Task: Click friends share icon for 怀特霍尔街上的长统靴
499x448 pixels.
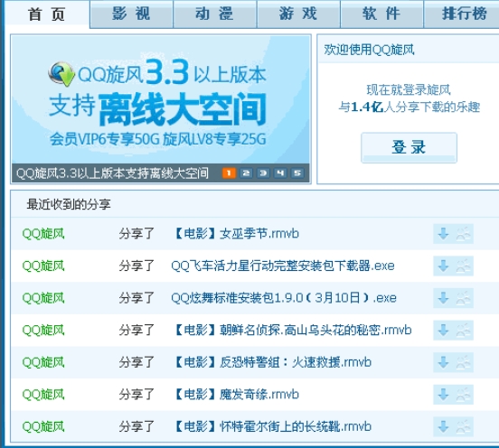Action: click(464, 426)
